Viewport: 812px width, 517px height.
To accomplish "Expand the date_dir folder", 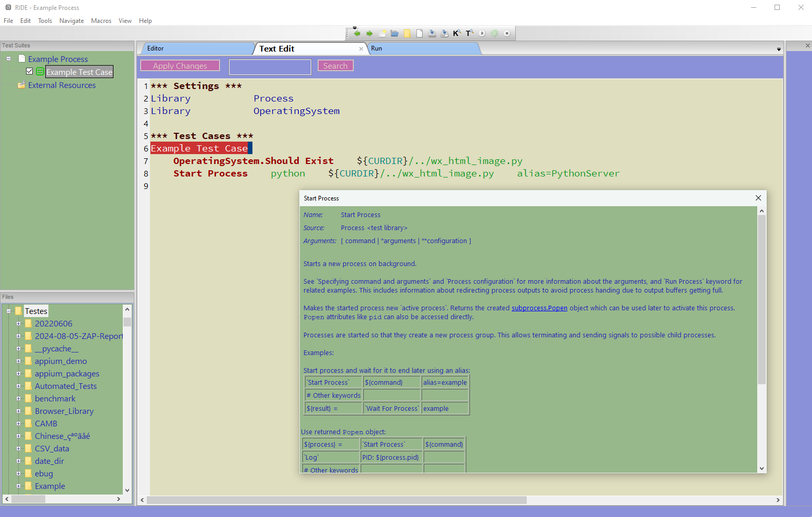I will 18,461.
